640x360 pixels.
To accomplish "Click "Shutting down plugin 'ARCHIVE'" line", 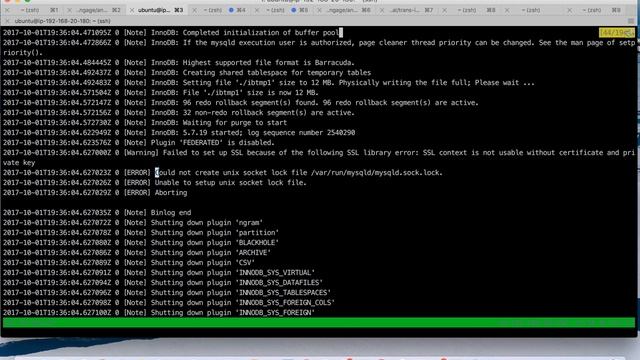I will pyautogui.click(x=137, y=253).
